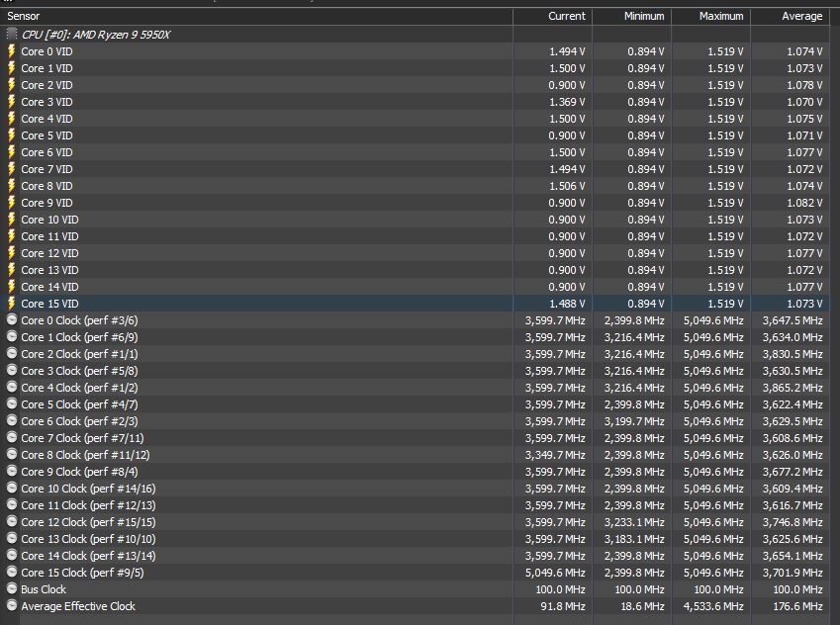This screenshot has height=625, width=840.
Task: Click the 3,183.1 MHz minimum of Core 13 Clock
Action: tap(634, 539)
